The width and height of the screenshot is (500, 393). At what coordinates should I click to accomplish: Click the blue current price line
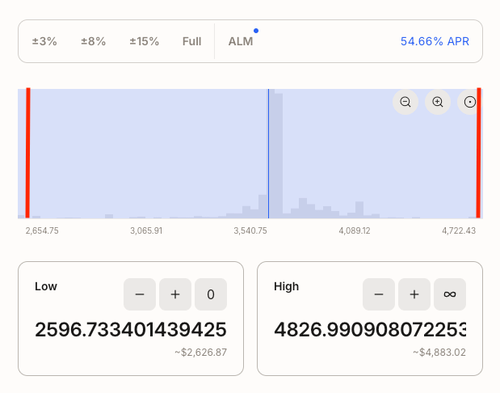tap(268, 154)
